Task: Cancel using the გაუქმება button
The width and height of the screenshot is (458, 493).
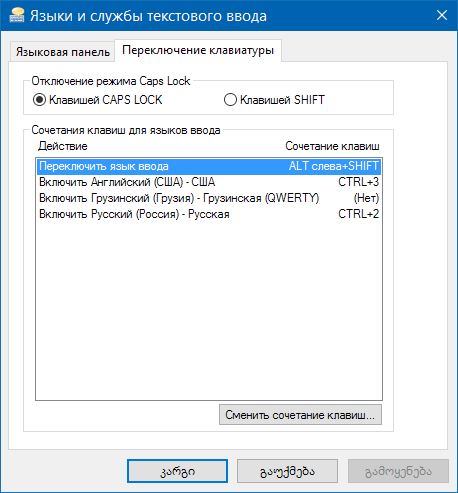Action: (287, 471)
